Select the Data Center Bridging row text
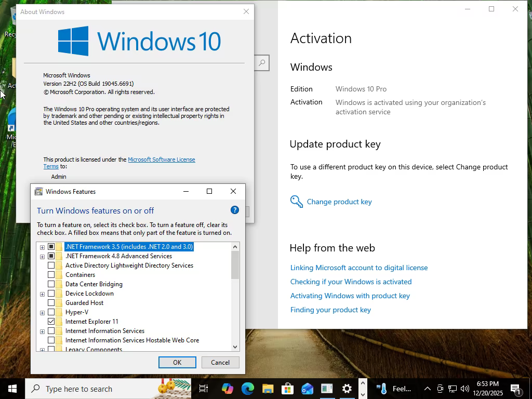This screenshot has height=399, width=532. [x=94, y=284]
